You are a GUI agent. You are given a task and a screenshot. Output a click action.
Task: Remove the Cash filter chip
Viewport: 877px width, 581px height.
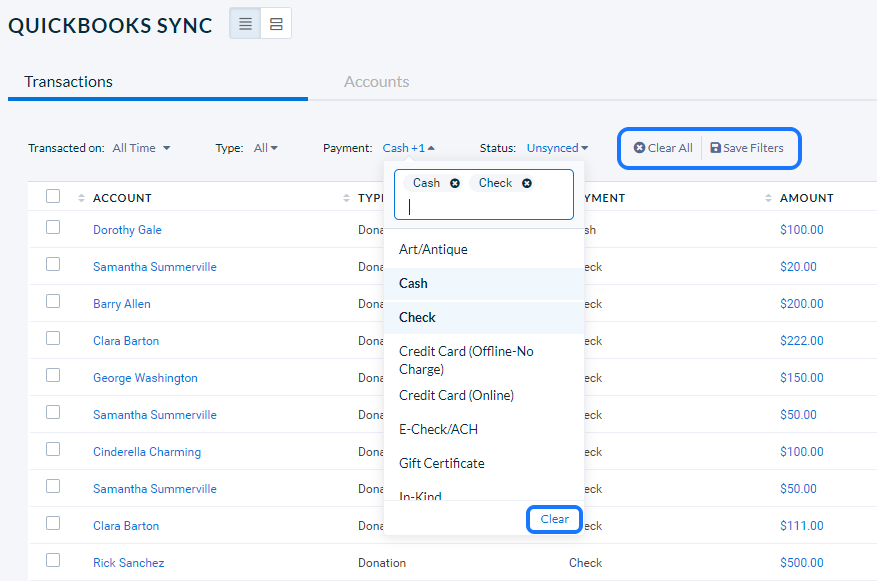point(455,183)
